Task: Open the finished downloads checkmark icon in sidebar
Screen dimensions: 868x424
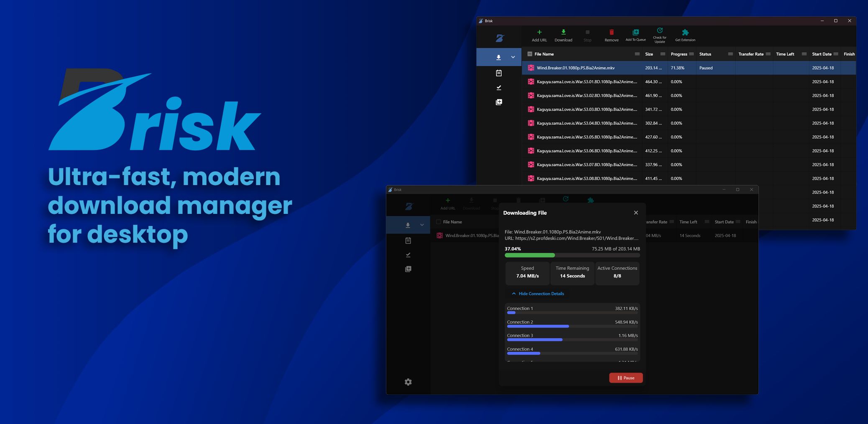Action: point(498,87)
